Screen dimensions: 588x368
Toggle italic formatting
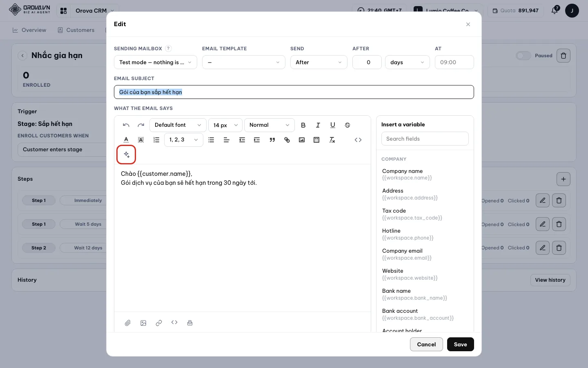tap(318, 125)
